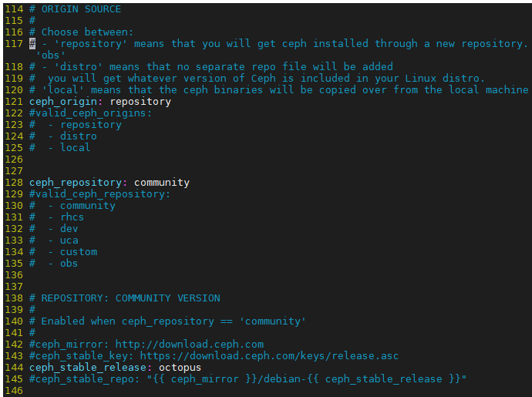532x397 pixels.
Task: Click the '- local' option on line 125
Action: pyautogui.click(x=69, y=147)
